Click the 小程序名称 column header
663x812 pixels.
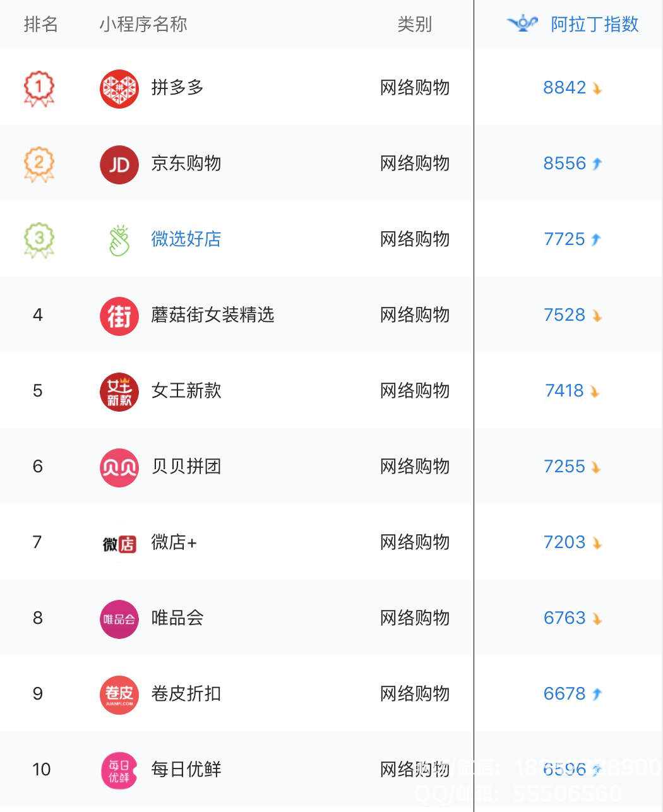point(143,24)
